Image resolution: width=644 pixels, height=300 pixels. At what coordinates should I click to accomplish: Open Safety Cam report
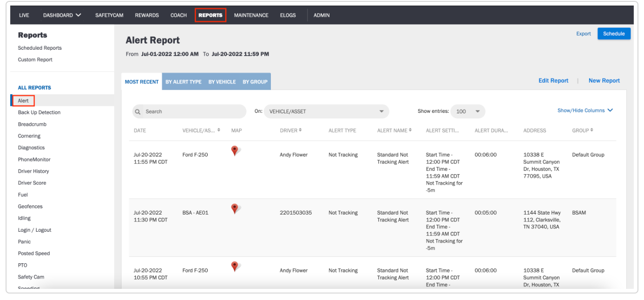tap(31, 277)
